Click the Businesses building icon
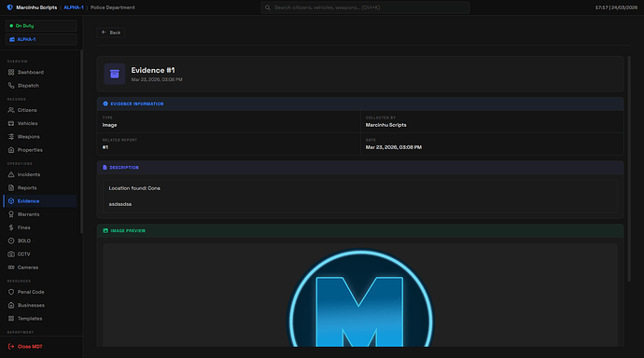Screen dimensions: 644x358 click(11, 305)
